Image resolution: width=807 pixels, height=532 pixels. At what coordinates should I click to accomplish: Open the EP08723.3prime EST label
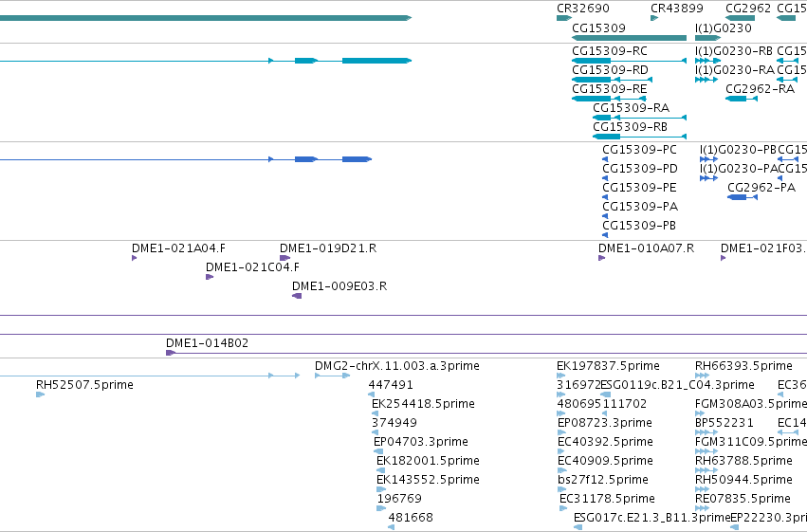(605, 423)
